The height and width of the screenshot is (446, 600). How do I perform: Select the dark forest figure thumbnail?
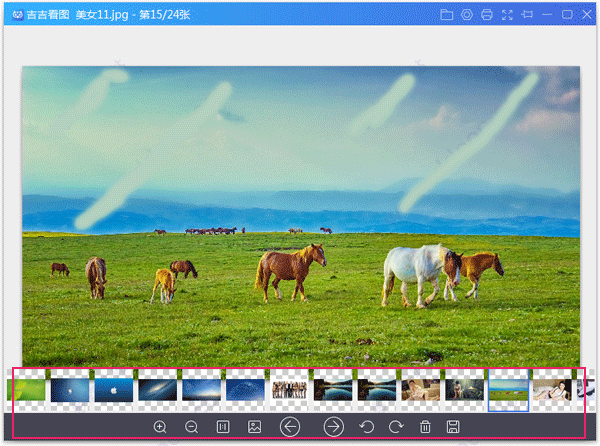click(x=465, y=390)
